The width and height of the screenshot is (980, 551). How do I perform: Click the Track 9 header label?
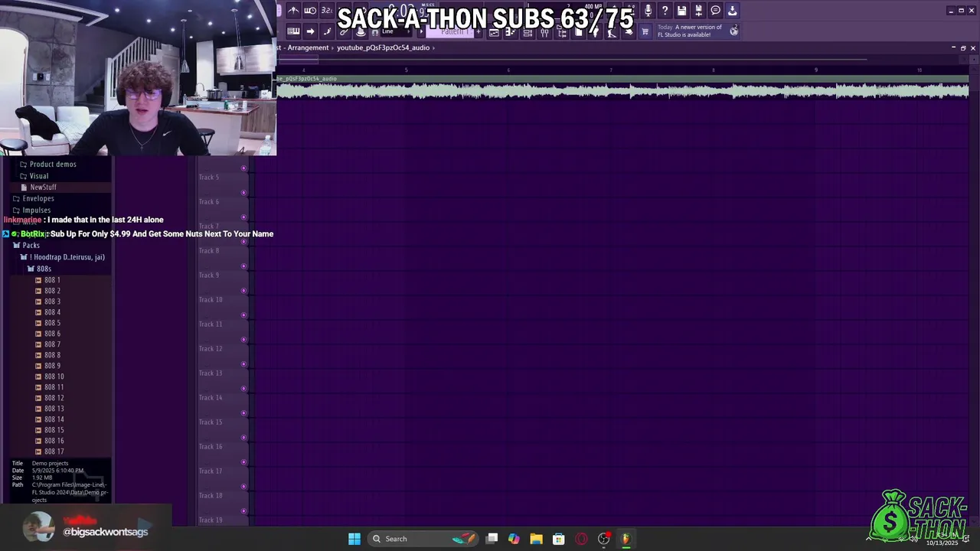pyautogui.click(x=209, y=275)
